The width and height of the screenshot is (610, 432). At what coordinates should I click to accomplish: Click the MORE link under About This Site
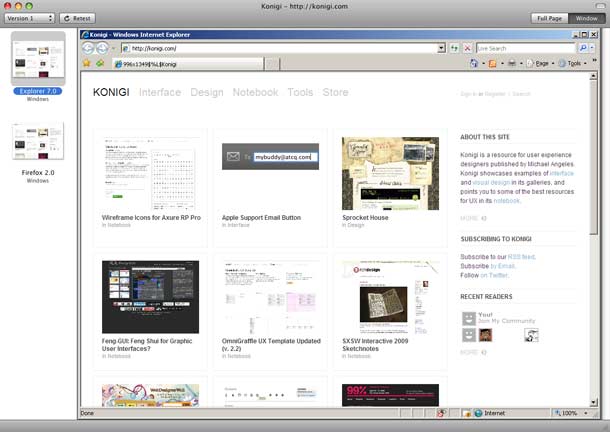(473, 218)
